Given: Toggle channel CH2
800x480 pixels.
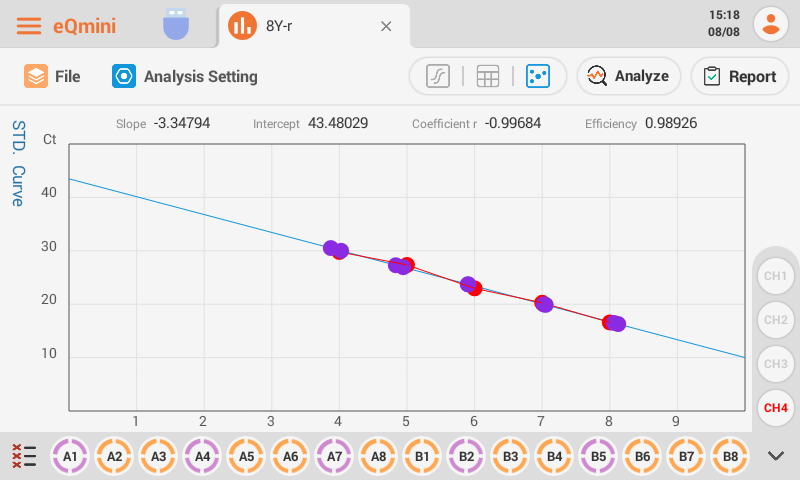Looking at the screenshot, I should 775,320.
